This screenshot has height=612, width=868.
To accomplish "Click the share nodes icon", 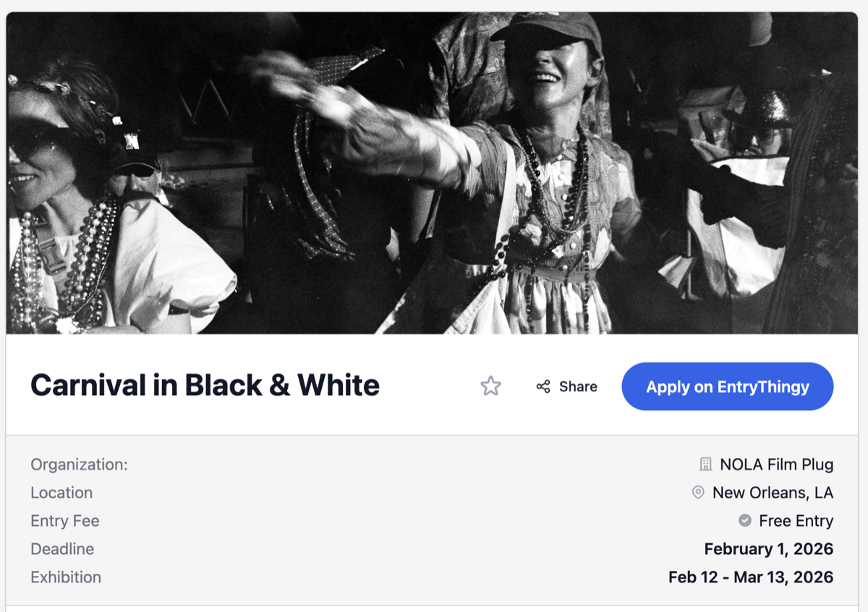I will tap(543, 386).
